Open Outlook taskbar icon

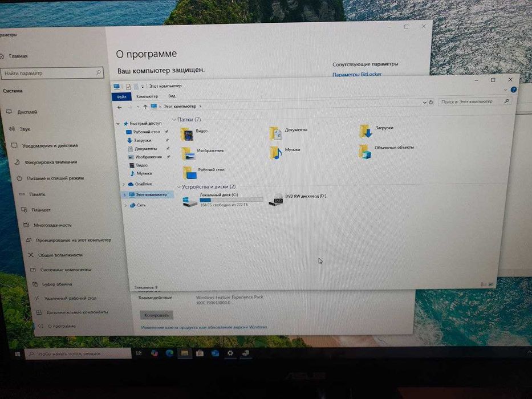point(215,353)
